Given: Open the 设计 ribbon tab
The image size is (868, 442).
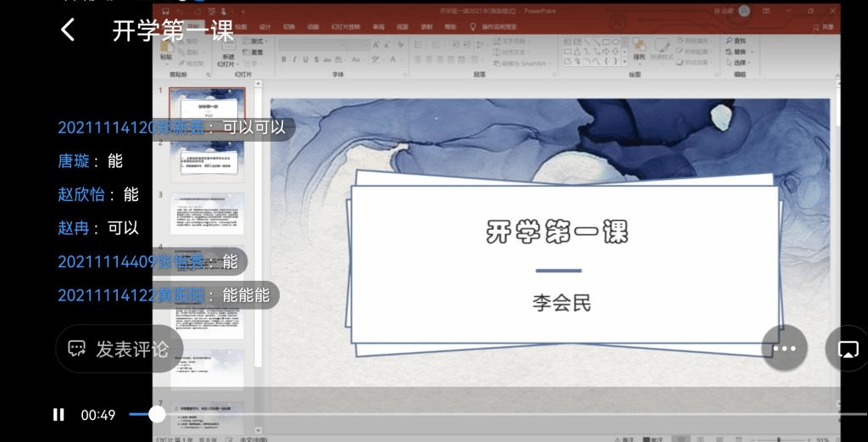Looking at the screenshot, I should pyautogui.click(x=265, y=27).
